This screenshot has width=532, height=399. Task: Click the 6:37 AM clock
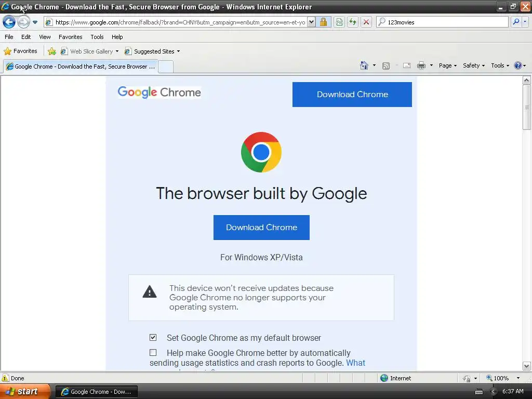click(513, 391)
